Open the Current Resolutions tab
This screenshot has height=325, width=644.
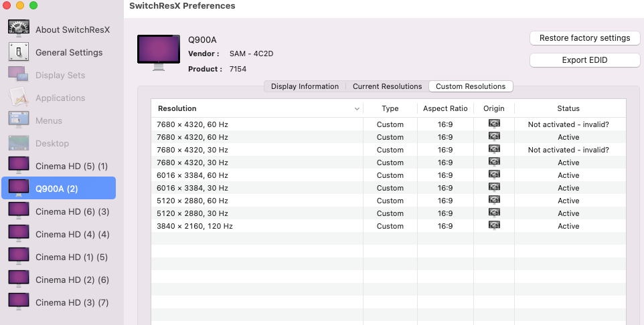click(387, 86)
